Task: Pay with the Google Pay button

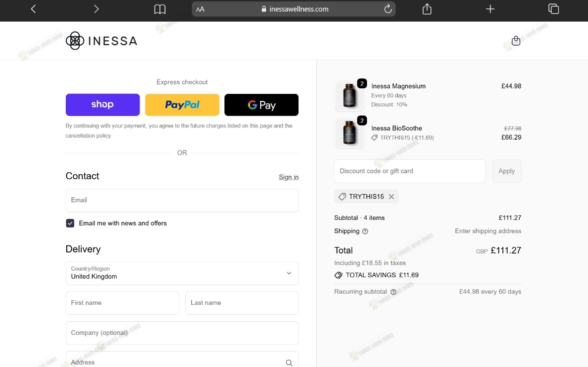Action: (262, 104)
